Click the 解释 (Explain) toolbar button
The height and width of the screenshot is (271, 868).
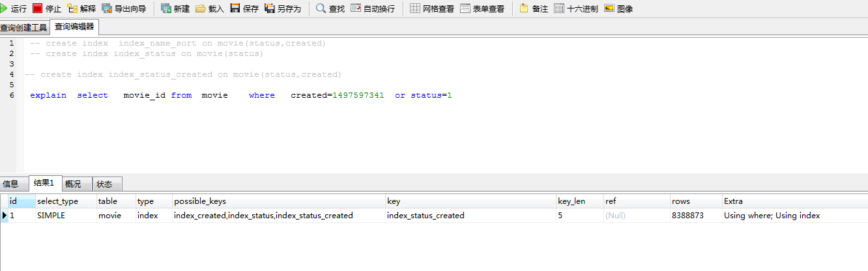click(81, 8)
